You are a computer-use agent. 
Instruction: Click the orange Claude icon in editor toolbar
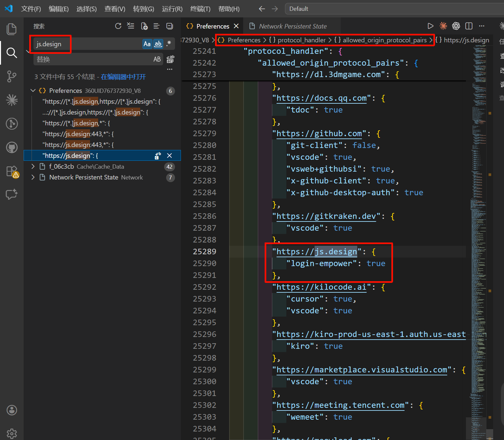click(443, 26)
